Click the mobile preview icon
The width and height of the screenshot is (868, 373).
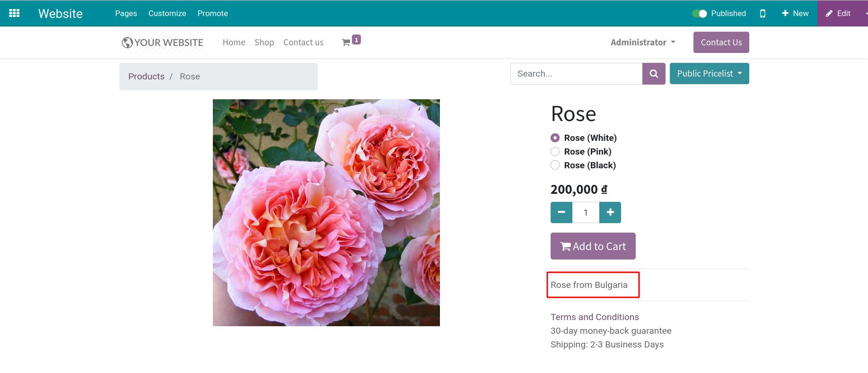[x=763, y=13]
